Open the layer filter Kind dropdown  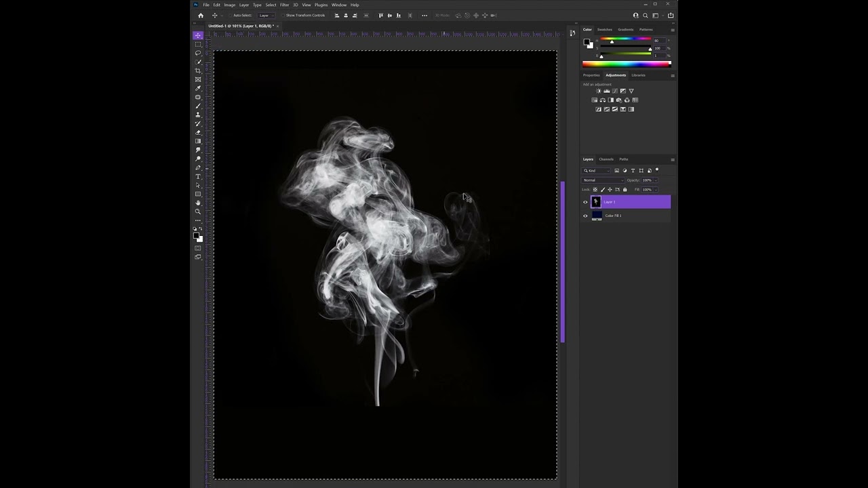596,171
